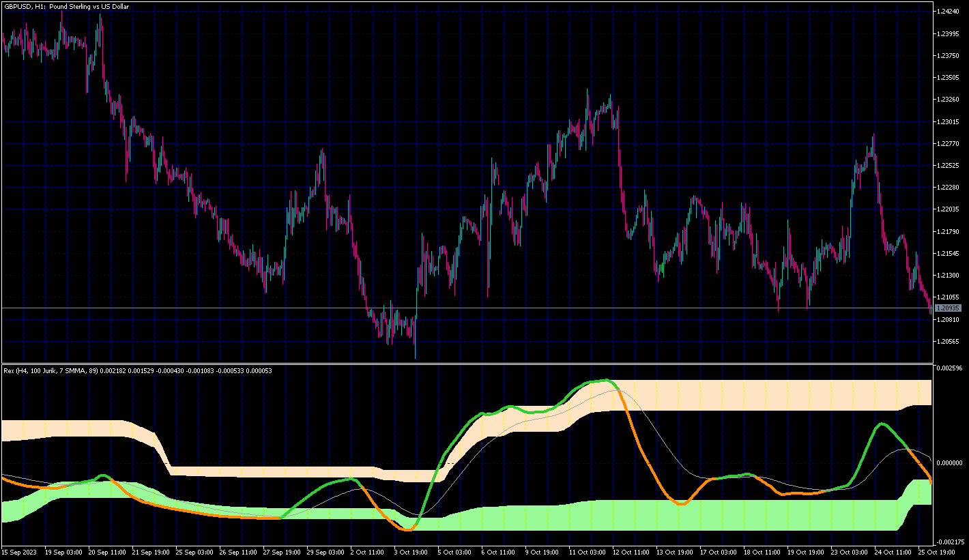
Task: Click the 1.22035 price axis label
Action: 949,209
